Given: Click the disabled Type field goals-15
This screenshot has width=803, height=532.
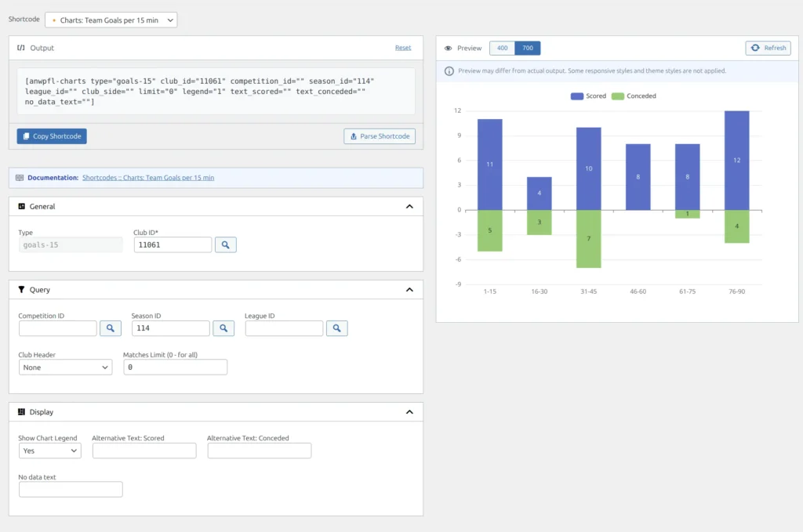Looking at the screenshot, I should point(71,244).
